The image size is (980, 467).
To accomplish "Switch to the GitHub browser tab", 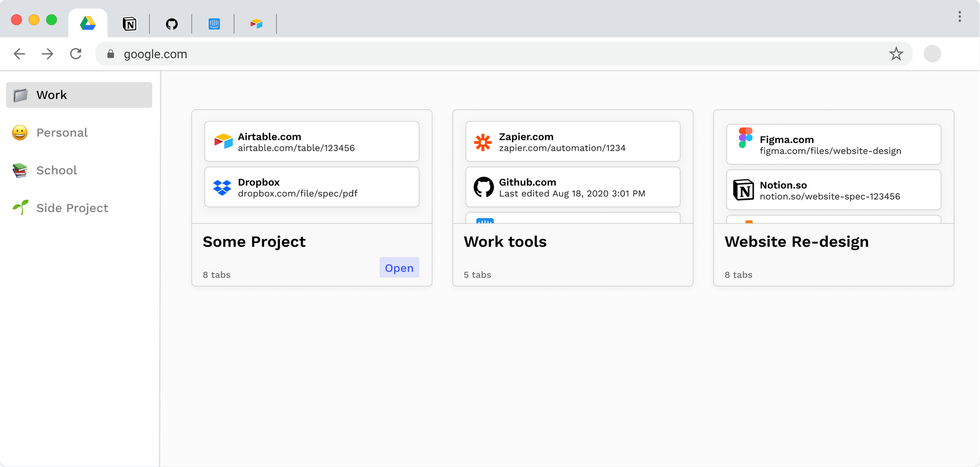I will click(171, 23).
